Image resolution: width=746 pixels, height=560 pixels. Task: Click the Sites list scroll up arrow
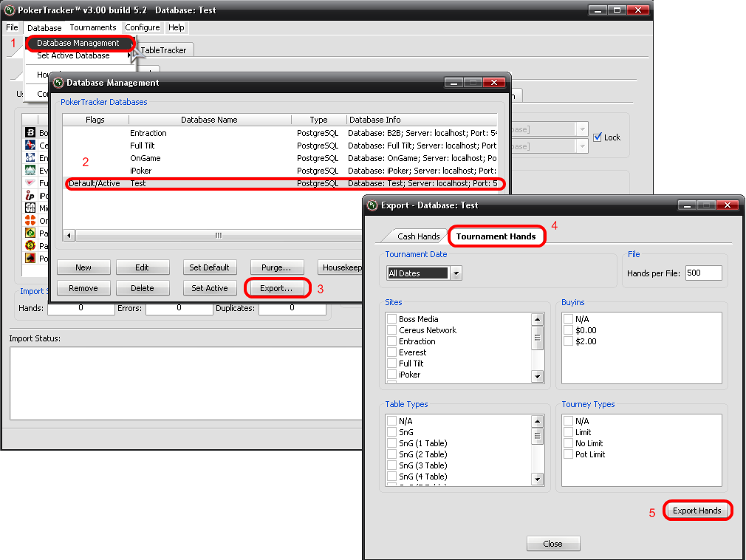pyautogui.click(x=537, y=319)
